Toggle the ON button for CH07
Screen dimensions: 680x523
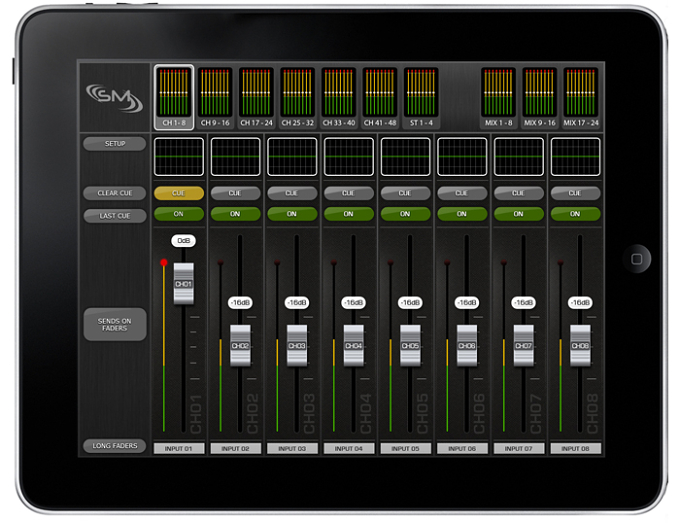pos(519,214)
